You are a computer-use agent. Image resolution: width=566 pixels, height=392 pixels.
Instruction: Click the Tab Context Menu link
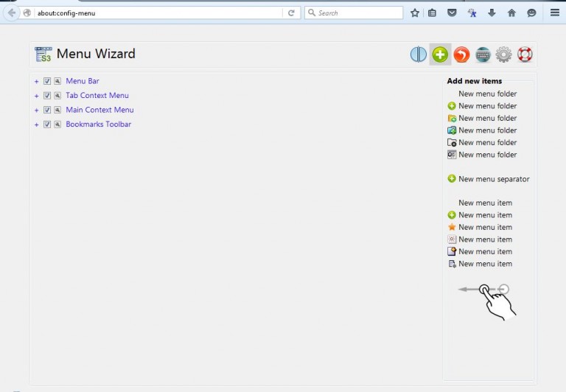97,96
